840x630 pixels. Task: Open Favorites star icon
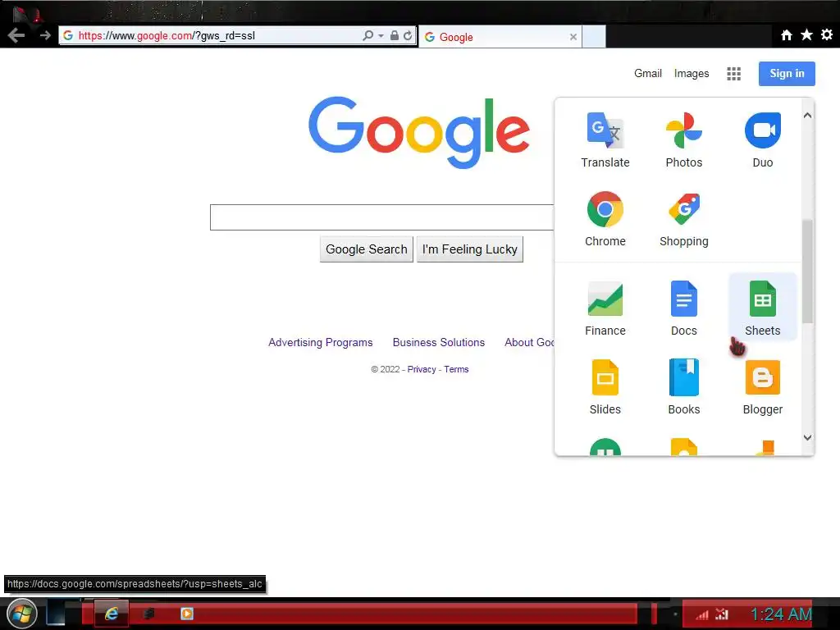pos(806,34)
